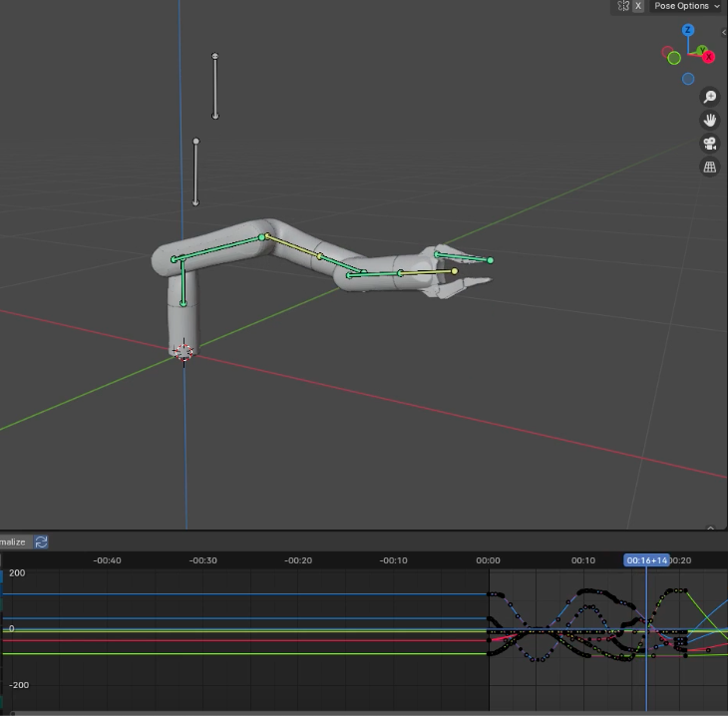Click the 3D cursor at the arm base
This screenshot has width=728, height=716.
pyautogui.click(x=183, y=352)
